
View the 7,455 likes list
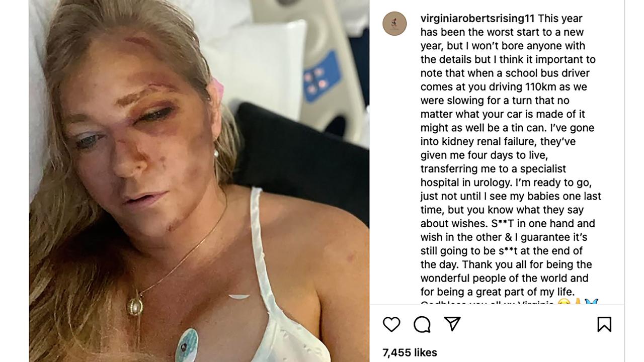click(x=410, y=352)
